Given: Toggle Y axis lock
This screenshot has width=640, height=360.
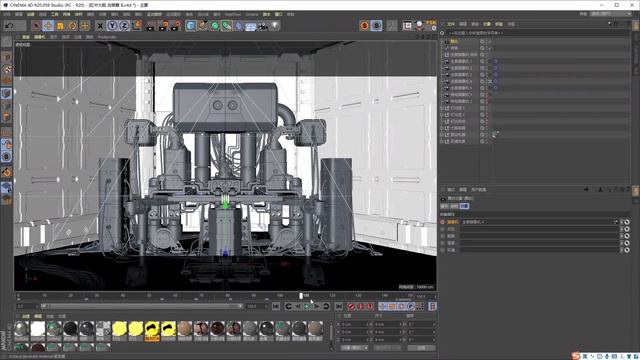Looking at the screenshot, I should (x=112, y=26).
